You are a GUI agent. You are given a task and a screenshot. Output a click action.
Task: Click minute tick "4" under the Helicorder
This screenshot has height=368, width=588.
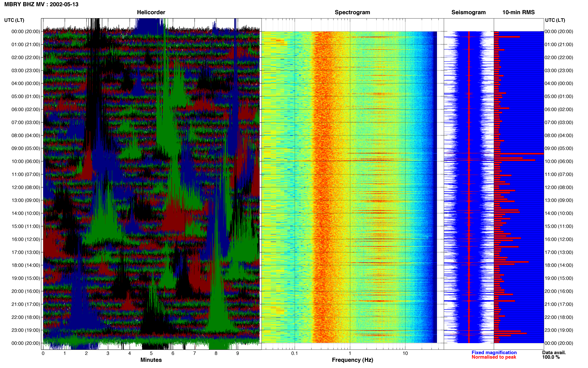130,353
